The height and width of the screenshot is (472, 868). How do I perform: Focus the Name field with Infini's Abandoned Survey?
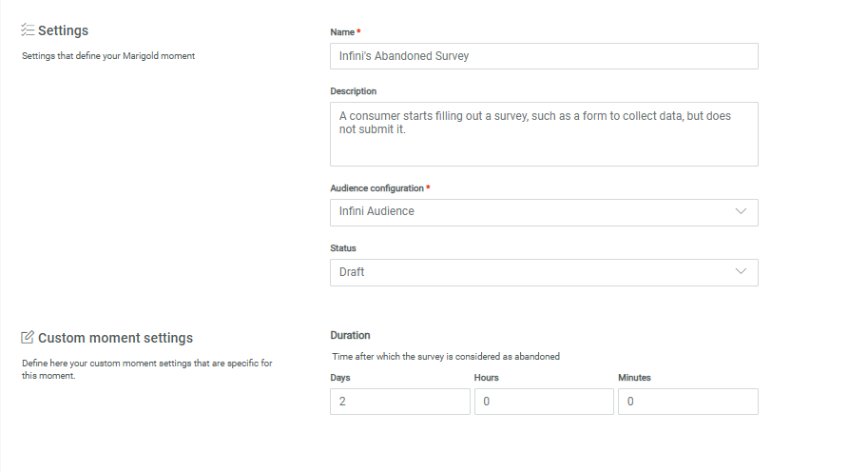pos(543,56)
